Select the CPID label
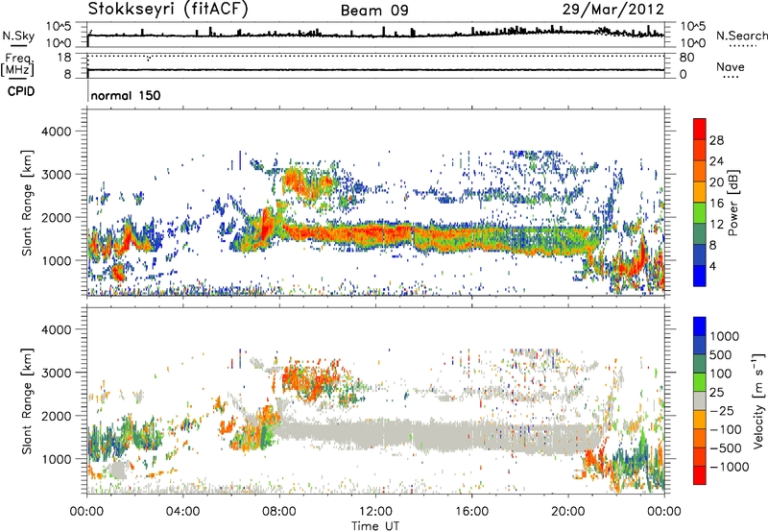Viewport: 768px width, 532px height. (x=21, y=91)
